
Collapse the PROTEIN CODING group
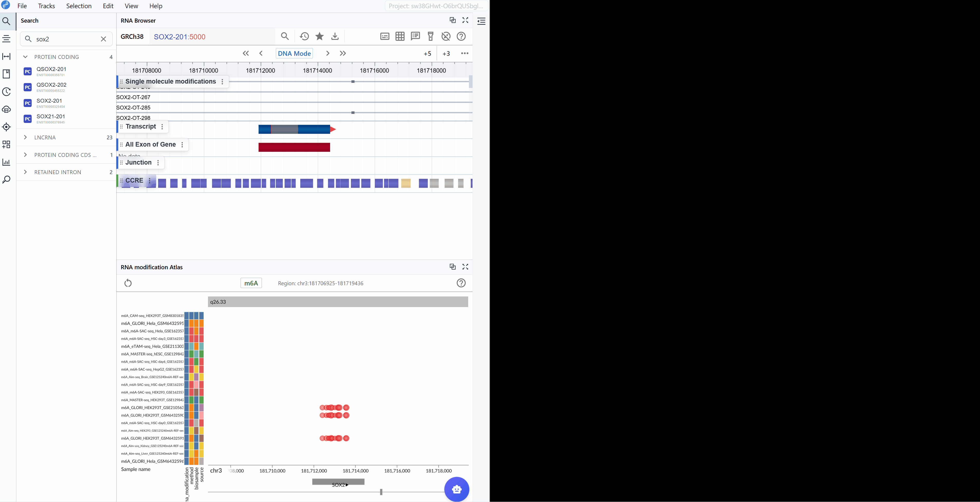pyautogui.click(x=25, y=57)
